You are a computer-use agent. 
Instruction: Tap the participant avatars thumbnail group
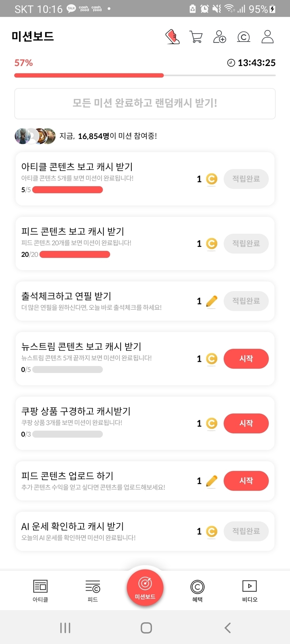(35, 136)
